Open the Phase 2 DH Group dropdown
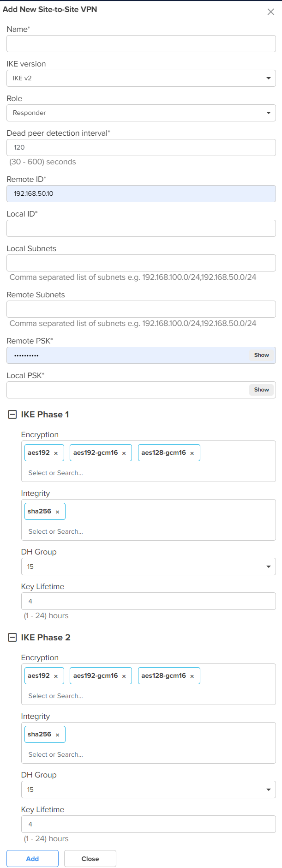282x868 pixels. tap(149, 790)
